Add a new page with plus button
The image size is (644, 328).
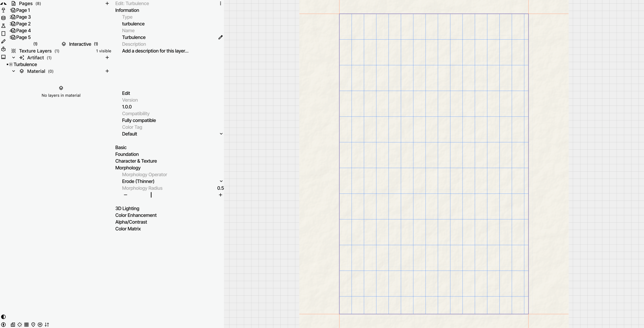point(107,3)
